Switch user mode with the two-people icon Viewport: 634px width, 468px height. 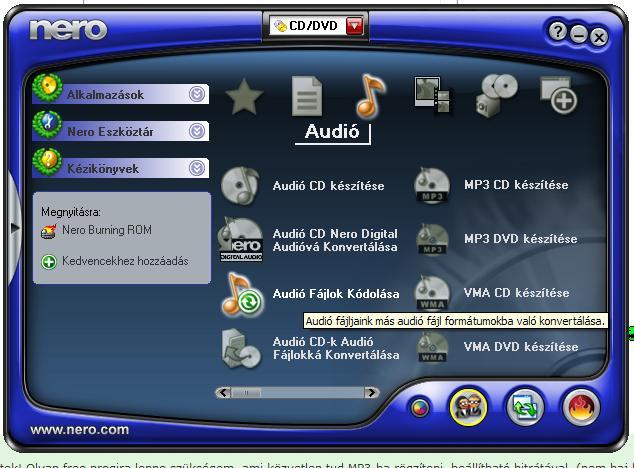[x=468, y=407]
